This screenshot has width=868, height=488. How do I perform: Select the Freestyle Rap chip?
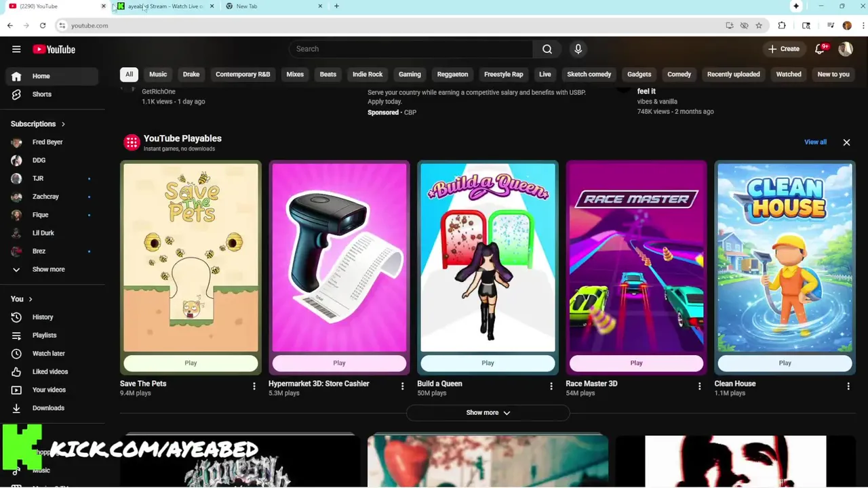pos(503,75)
